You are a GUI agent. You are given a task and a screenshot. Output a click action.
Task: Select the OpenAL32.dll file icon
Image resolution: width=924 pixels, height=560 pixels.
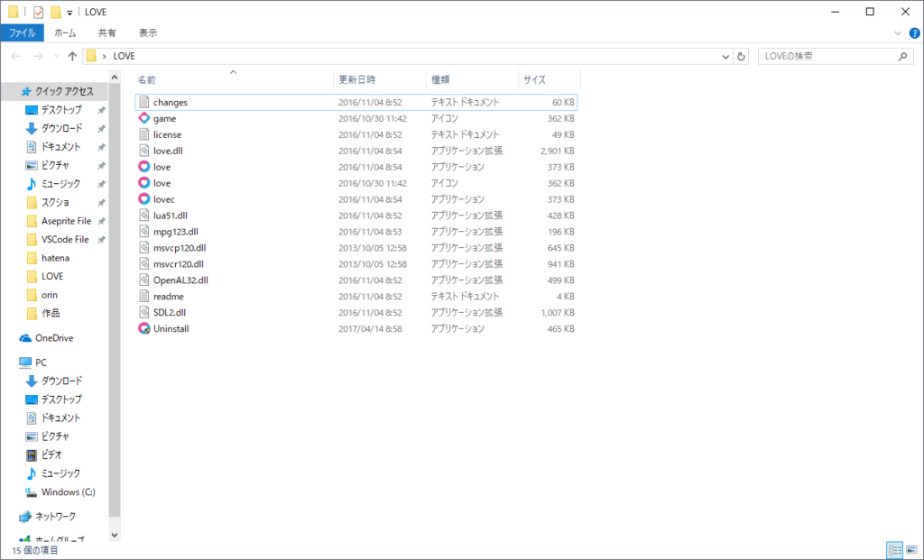pyautogui.click(x=143, y=280)
